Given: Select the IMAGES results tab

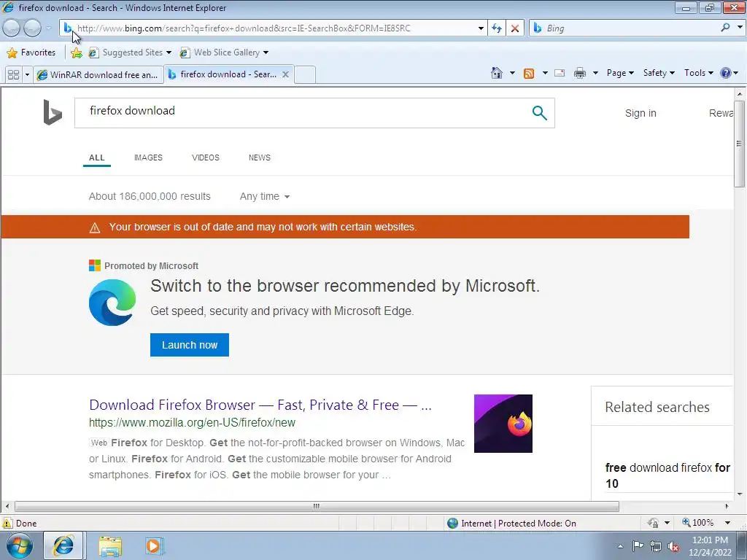Looking at the screenshot, I should (148, 157).
